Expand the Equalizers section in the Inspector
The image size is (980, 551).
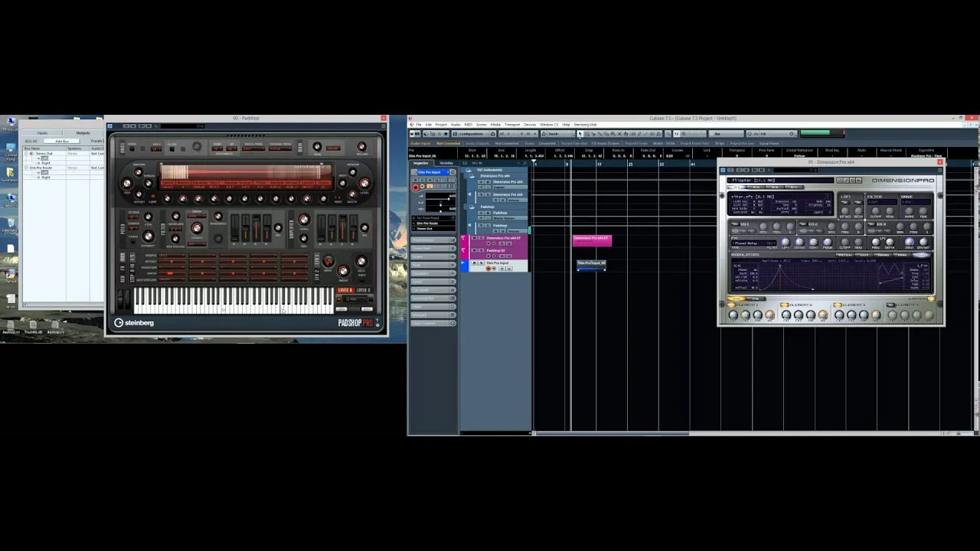pyautogui.click(x=434, y=273)
